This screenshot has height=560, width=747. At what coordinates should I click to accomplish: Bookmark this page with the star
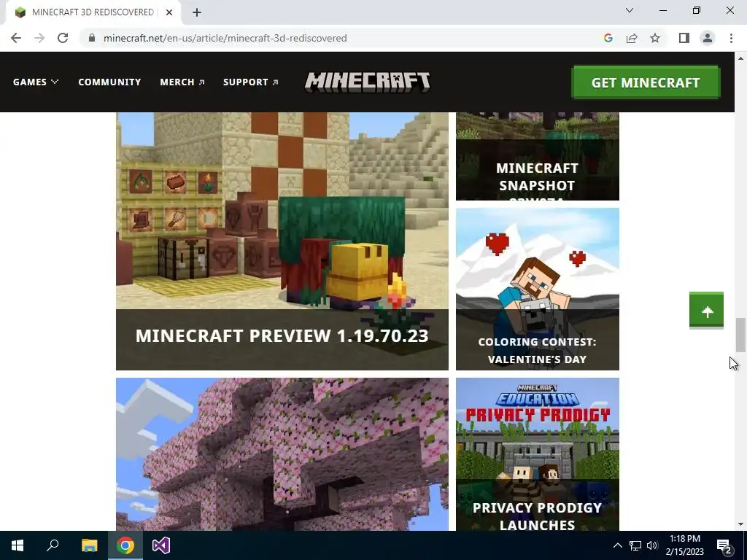(655, 38)
